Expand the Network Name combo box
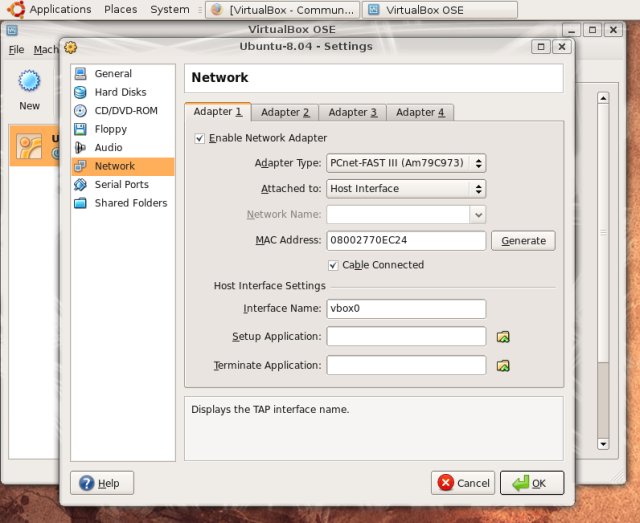 point(478,215)
